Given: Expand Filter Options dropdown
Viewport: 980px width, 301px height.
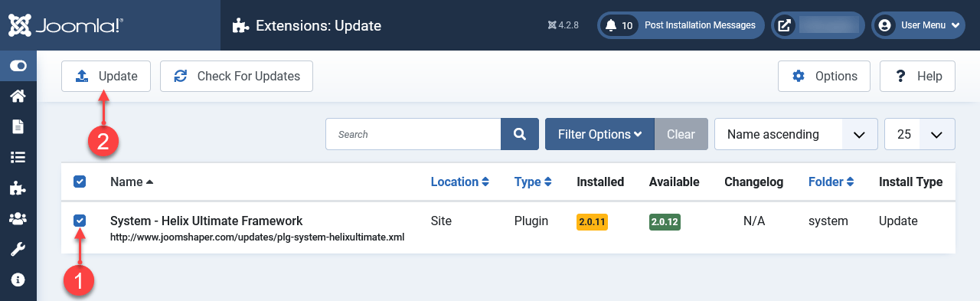Looking at the screenshot, I should 599,134.
